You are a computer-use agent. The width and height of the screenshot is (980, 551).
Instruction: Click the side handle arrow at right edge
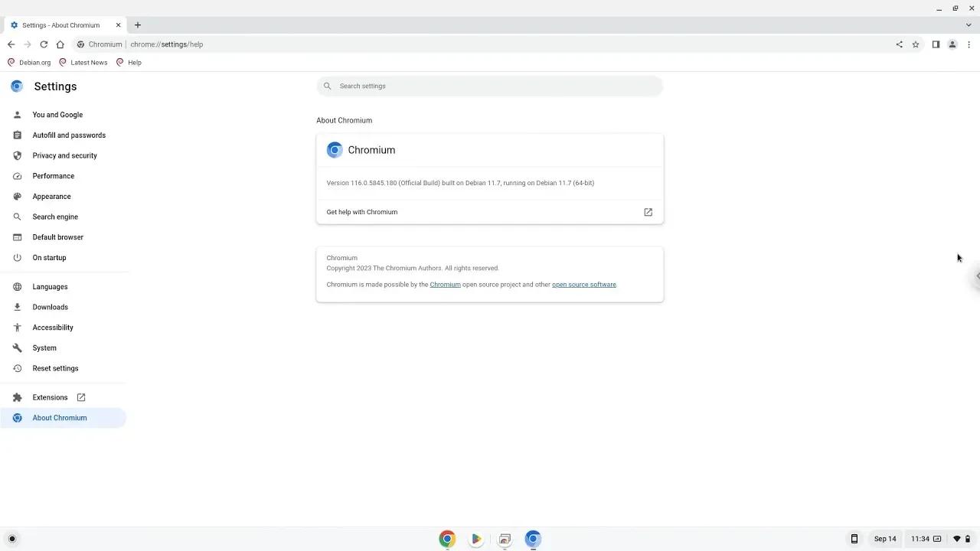977,276
